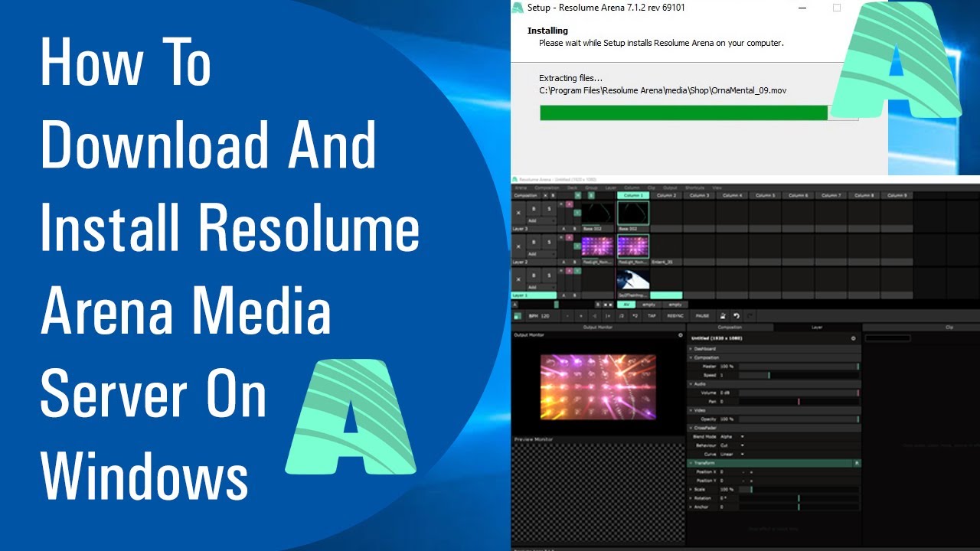The image size is (980, 551).
Task: Open the composition panel settings gear
Action: click(853, 338)
